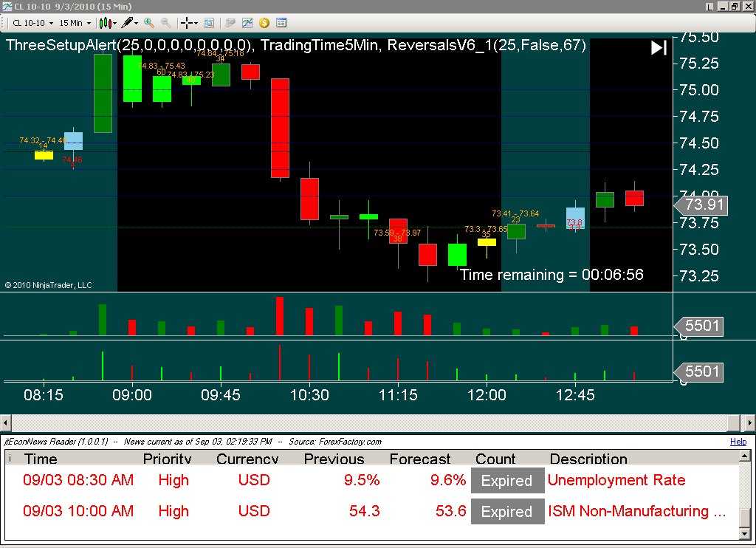
Task: Click Expired button for Unemployment Rate
Action: [x=507, y=481]
